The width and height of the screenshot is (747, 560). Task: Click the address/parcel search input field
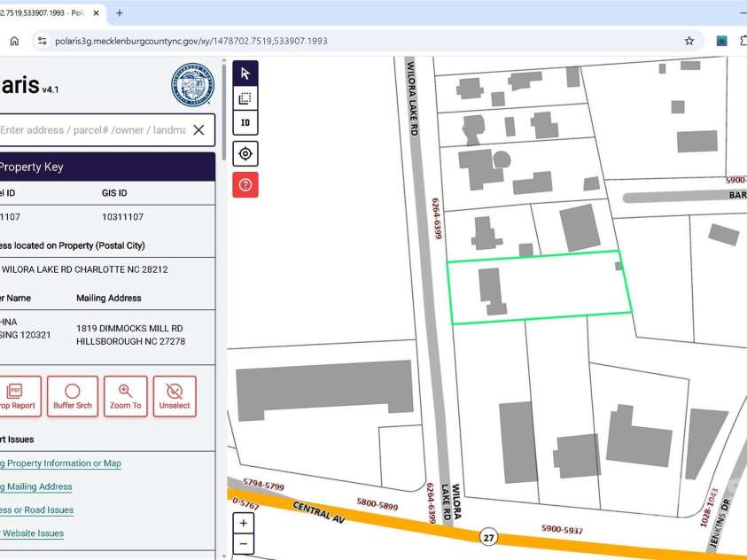pyautogui.click(x=93, y=130)
